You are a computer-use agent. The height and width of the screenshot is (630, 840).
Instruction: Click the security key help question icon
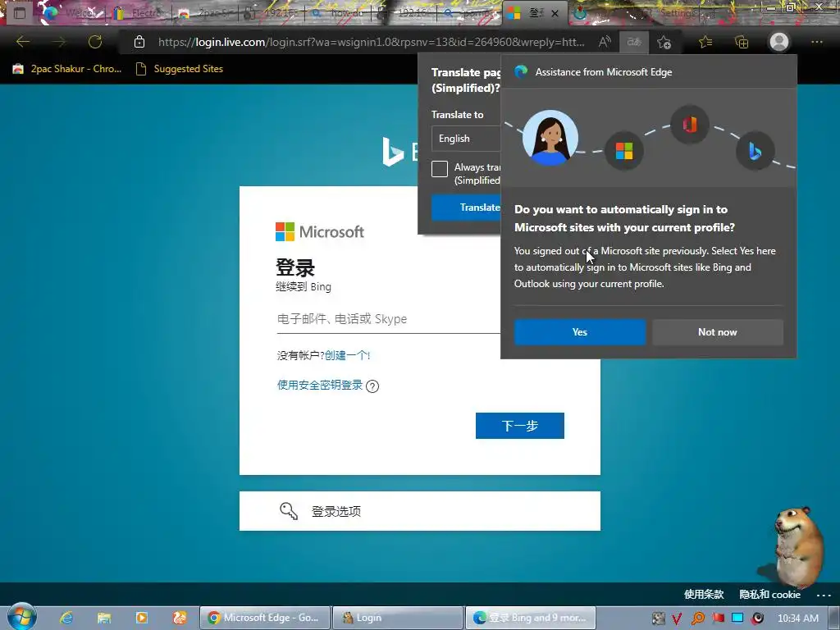click(372, 386)
